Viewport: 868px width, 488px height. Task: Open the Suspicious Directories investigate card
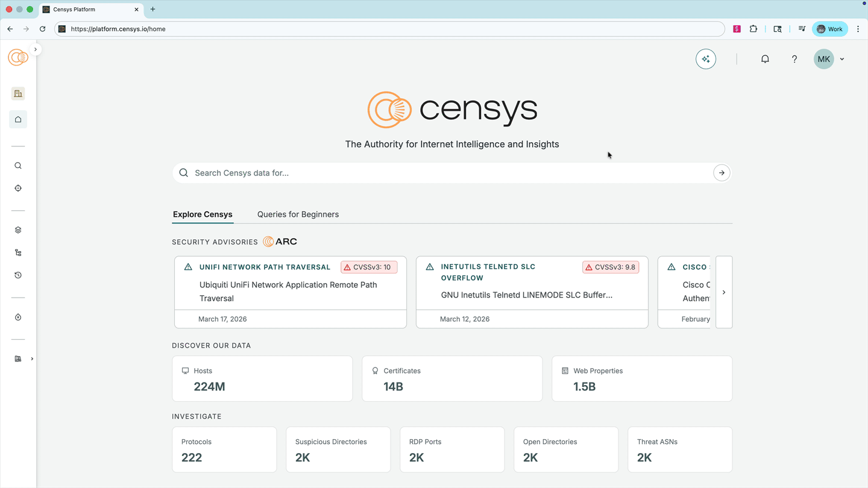[338, 449]
